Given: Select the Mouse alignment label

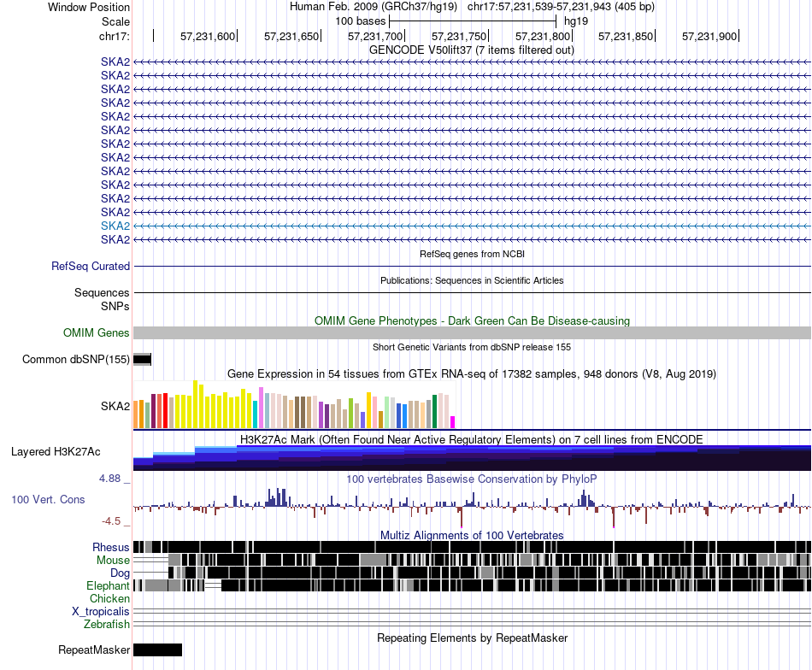Looking at the screenshot, I should pos(113,561).
